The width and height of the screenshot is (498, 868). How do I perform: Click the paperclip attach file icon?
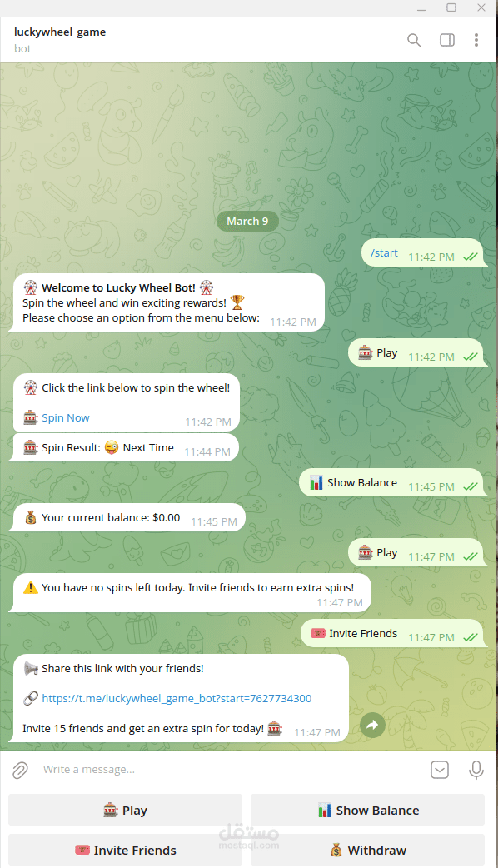coord(21,770)
